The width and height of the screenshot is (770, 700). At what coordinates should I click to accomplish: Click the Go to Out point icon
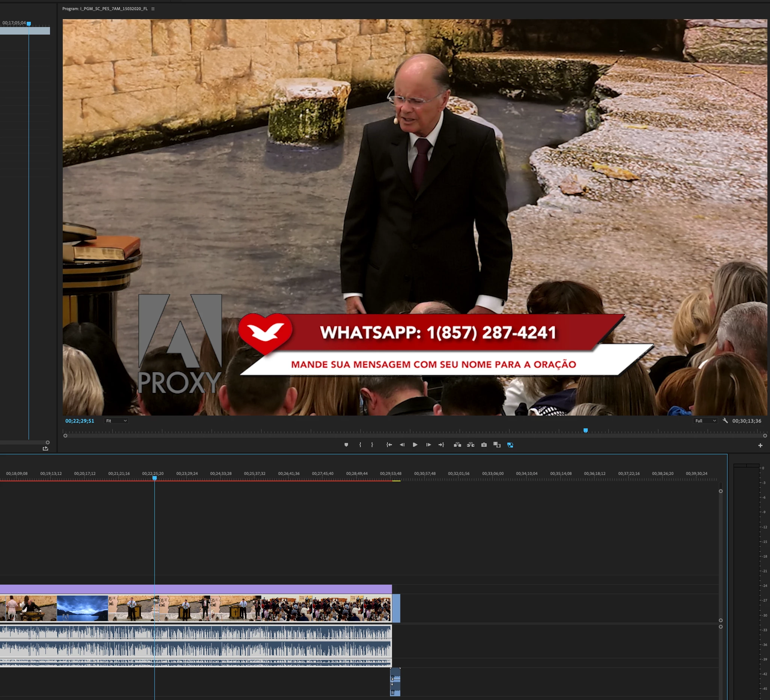coord(441,445)
